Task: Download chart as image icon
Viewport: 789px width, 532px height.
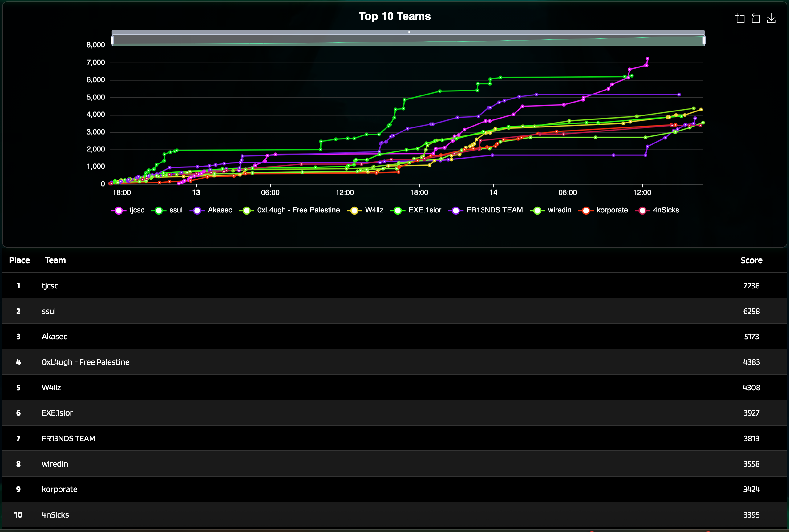Action: (771, 18)
